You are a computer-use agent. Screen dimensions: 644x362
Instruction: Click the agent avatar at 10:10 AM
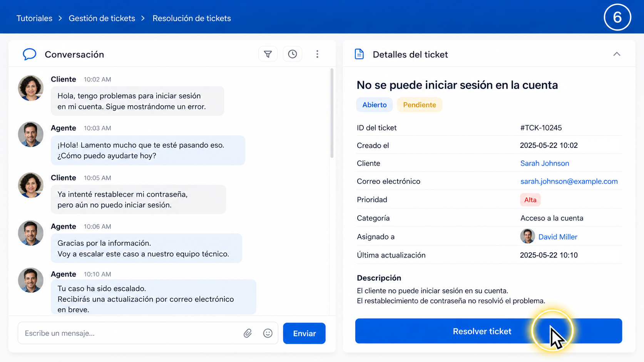coord(30,280)
